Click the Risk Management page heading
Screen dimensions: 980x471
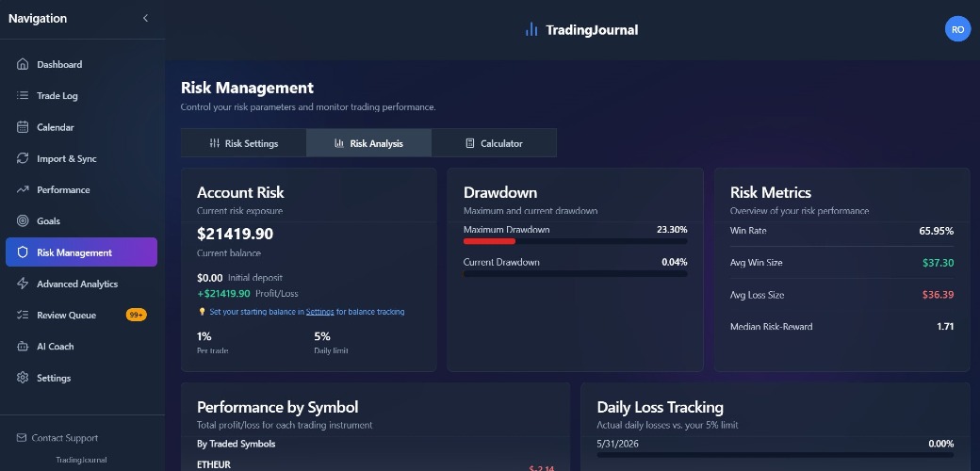tap(247, 88)
